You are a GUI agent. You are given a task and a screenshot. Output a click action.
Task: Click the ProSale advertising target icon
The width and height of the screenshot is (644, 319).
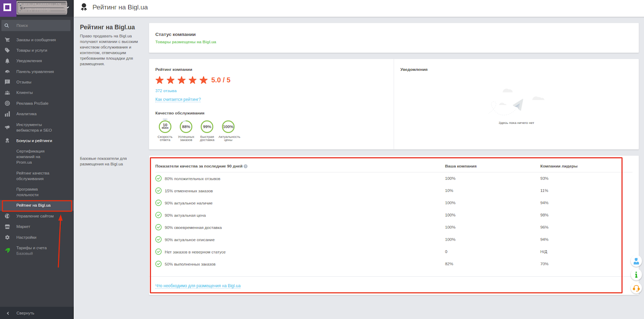(7, 103)
